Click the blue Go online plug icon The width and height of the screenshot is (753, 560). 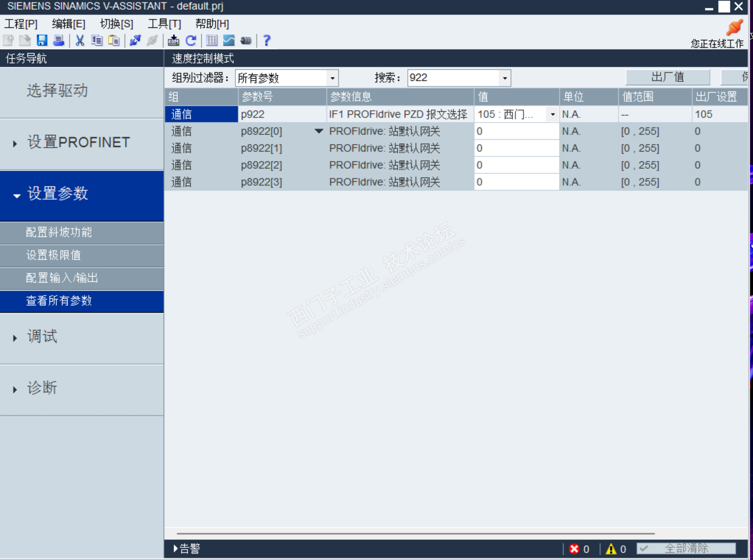point(135,40)
